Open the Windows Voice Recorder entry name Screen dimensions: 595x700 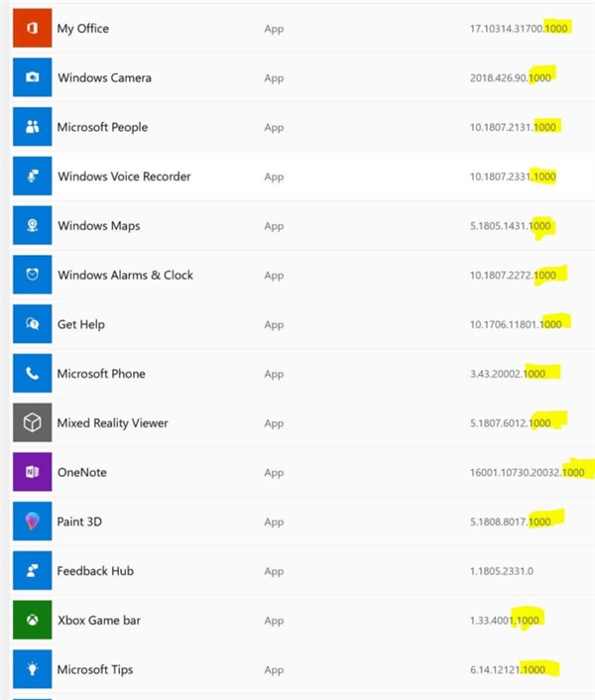tap(124, 176)
